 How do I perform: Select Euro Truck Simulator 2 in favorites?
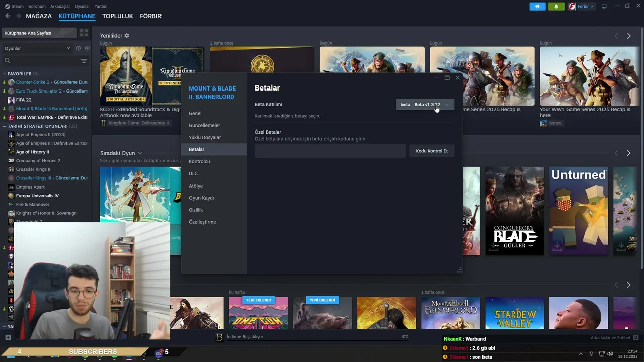coord(51,91)
